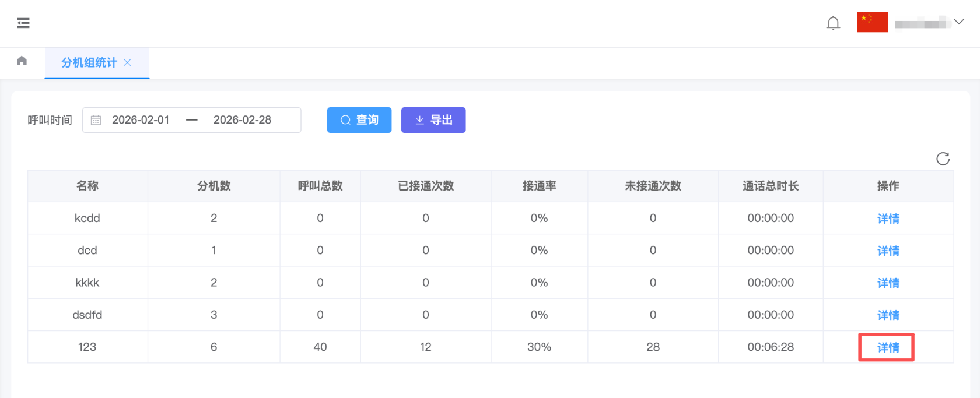Viewport: 980px width, 398px height.
Task: Click the Chinese flag language icon
Action: (872, 22)
